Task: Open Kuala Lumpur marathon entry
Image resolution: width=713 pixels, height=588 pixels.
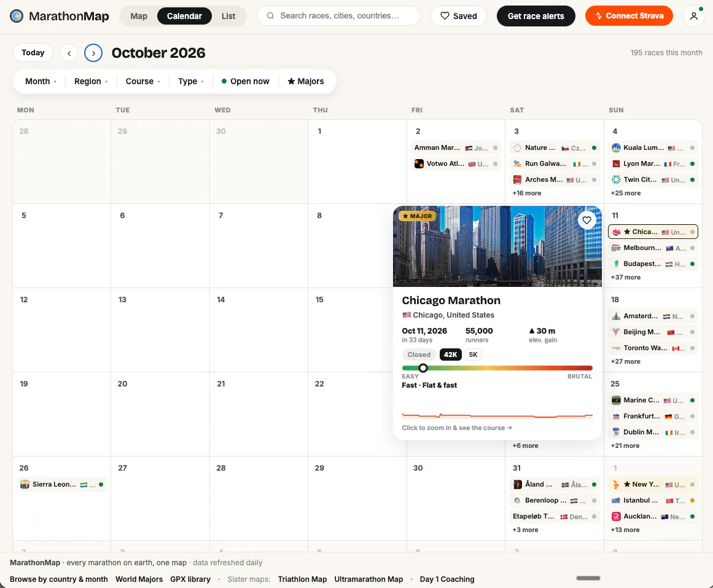Action: pos(653,147)
